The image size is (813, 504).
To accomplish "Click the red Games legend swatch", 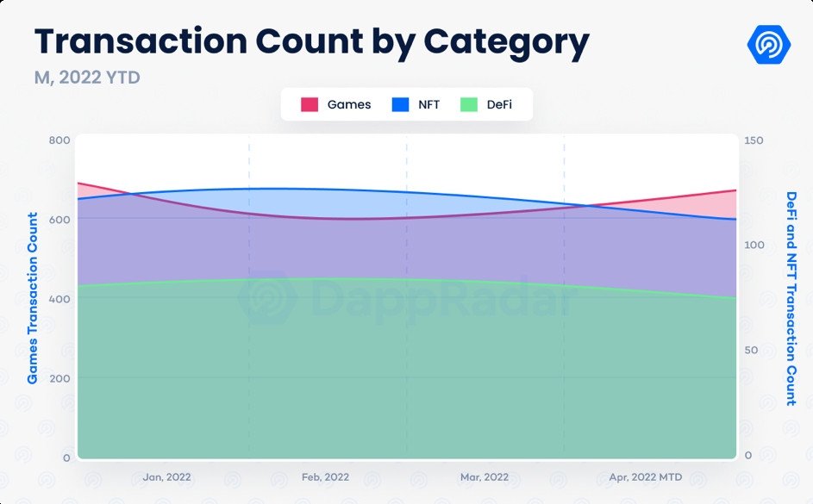I will coord(310,104).
